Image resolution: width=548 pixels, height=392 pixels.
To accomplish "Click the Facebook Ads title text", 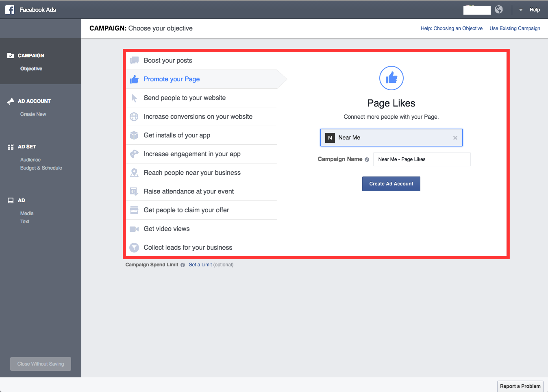I will pyautogui.click(x=38, y=10).
